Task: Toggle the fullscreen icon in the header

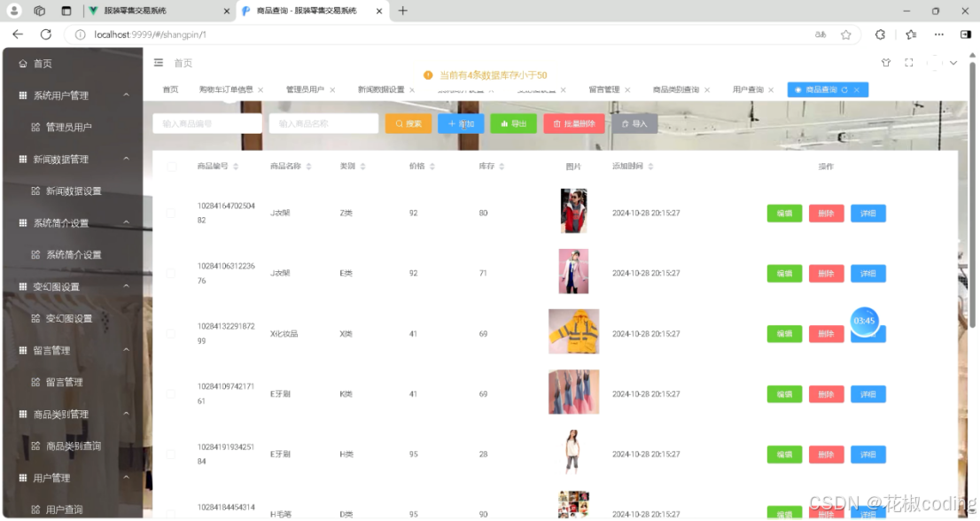Action: 909,63
